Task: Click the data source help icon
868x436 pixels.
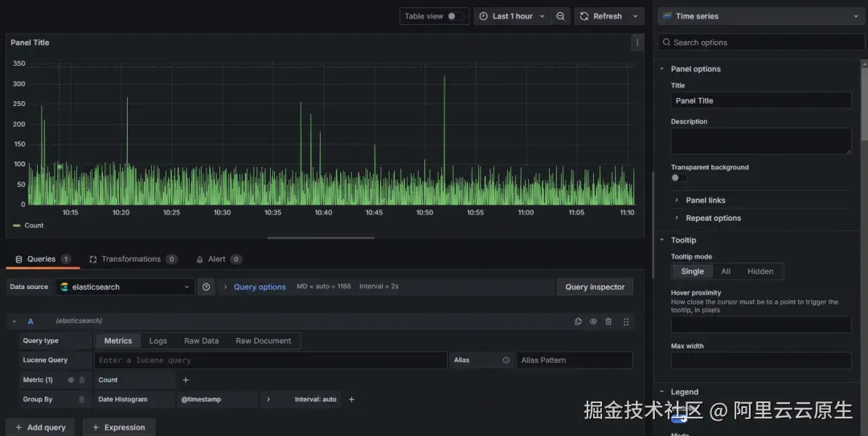Action: pos(206,287)
